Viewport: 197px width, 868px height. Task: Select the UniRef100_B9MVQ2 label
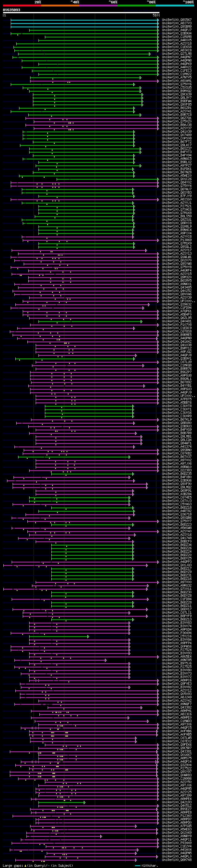[177, 91]
